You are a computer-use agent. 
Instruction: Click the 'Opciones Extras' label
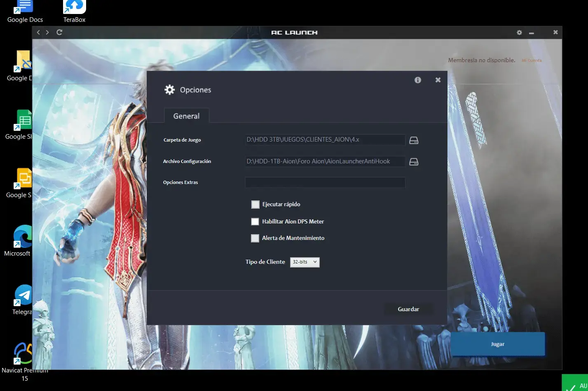(x=180, y=182)
